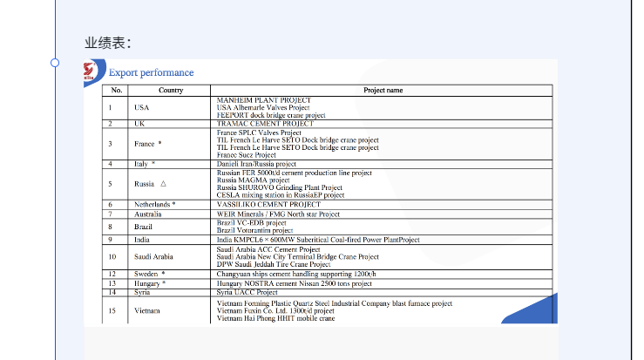
Task: Click 'FEEPORT dock bridge crane project' line
Action: tap(271, 115)
